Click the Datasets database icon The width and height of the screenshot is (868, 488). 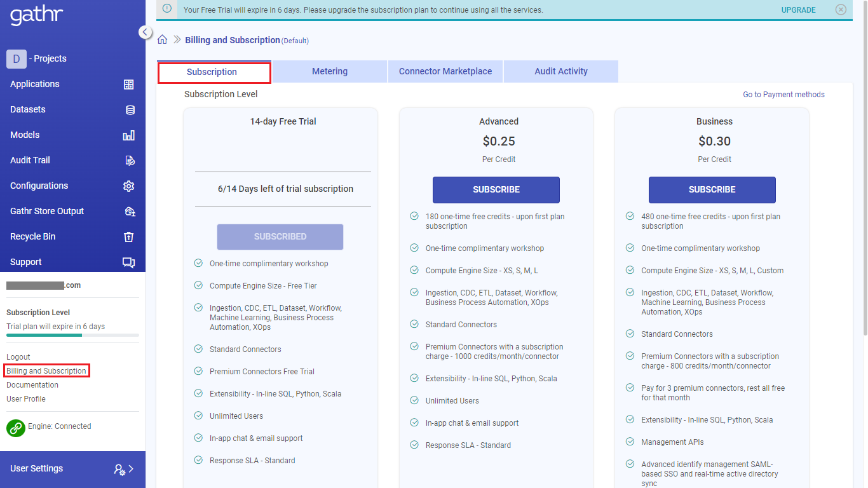[130, 110]
